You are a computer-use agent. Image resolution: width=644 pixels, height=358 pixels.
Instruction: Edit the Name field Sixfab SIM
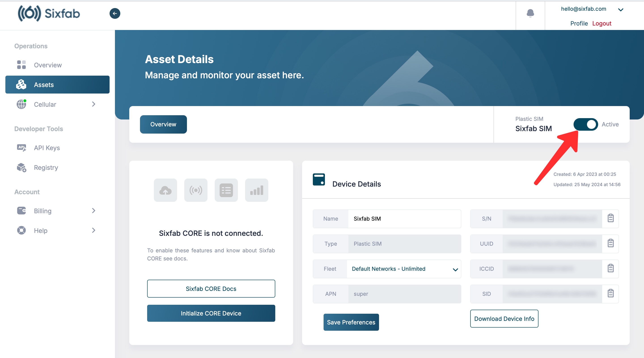[x=405, y=219]
